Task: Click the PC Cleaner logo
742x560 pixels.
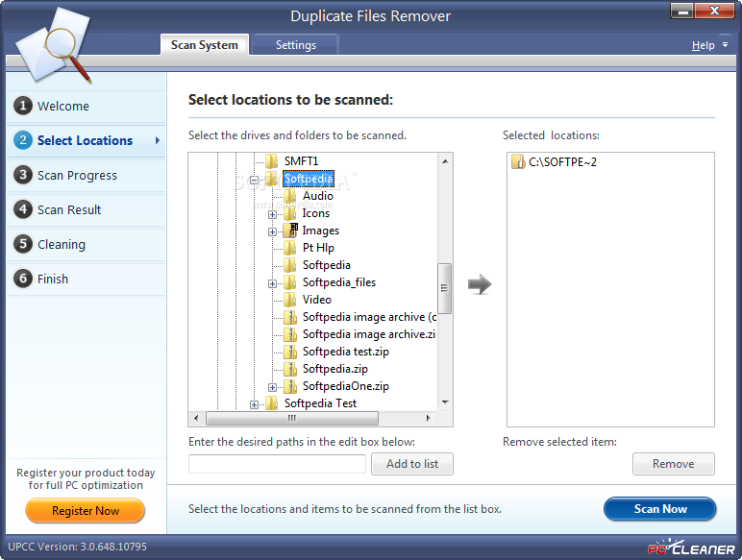Action: [x=690, y=548]
